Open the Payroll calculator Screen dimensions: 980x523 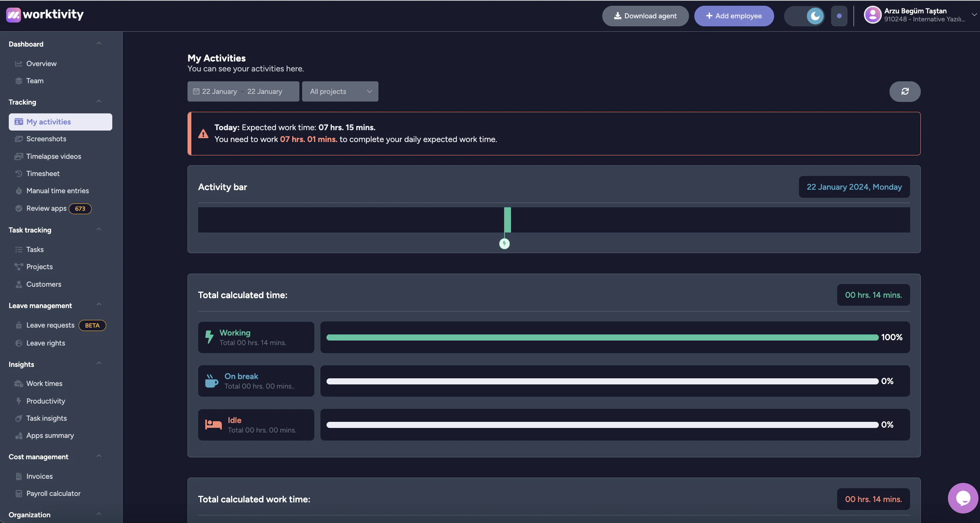point(53,493)
